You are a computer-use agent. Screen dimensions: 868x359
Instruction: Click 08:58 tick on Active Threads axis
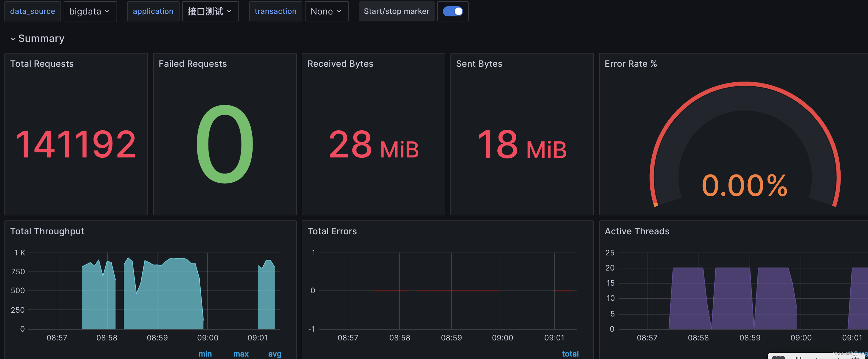pos(698,338)
